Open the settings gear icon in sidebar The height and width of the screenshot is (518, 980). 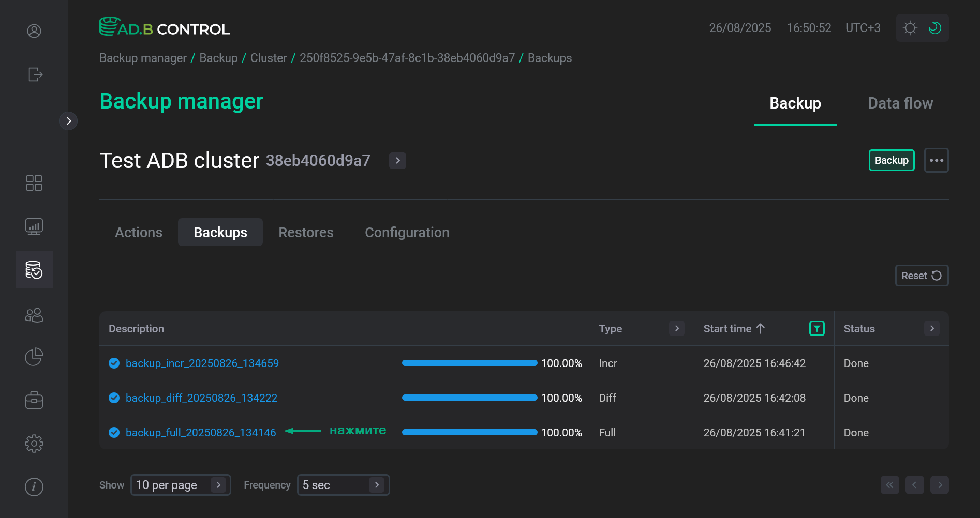pyautogui.click(x=34, y=443)
